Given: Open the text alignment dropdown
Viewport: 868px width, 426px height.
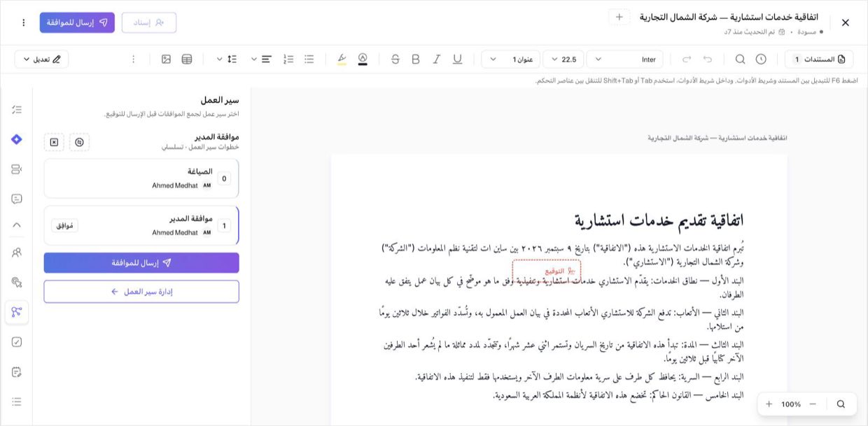Looking at the screenshot, I should 260,59.
